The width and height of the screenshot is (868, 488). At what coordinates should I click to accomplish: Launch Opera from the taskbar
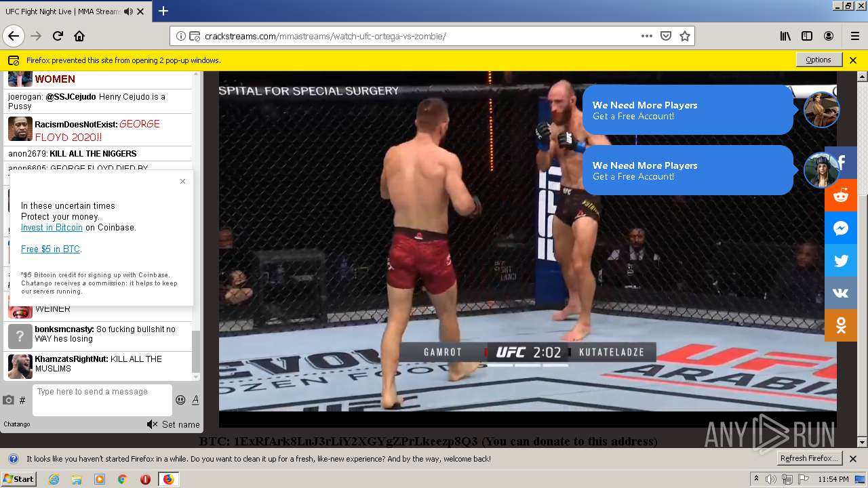(x=145, y=479)
